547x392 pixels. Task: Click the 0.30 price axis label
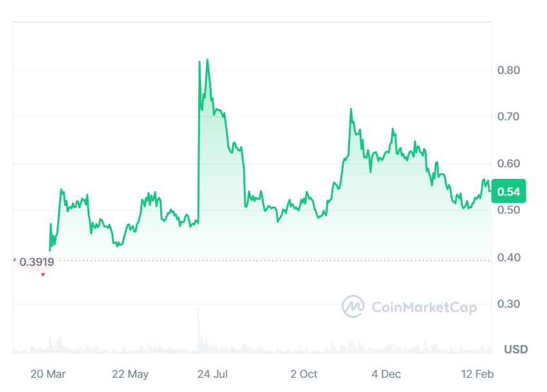[x=509, y=304]
